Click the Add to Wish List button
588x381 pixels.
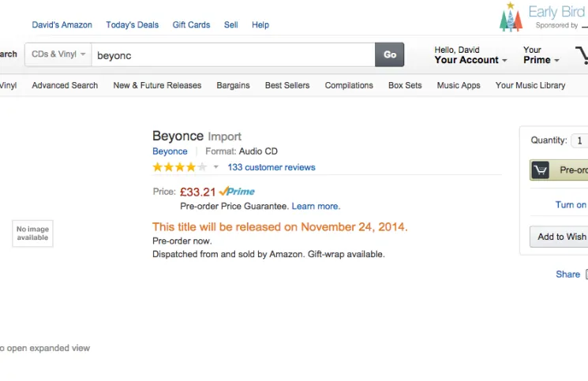pos(561,237)
